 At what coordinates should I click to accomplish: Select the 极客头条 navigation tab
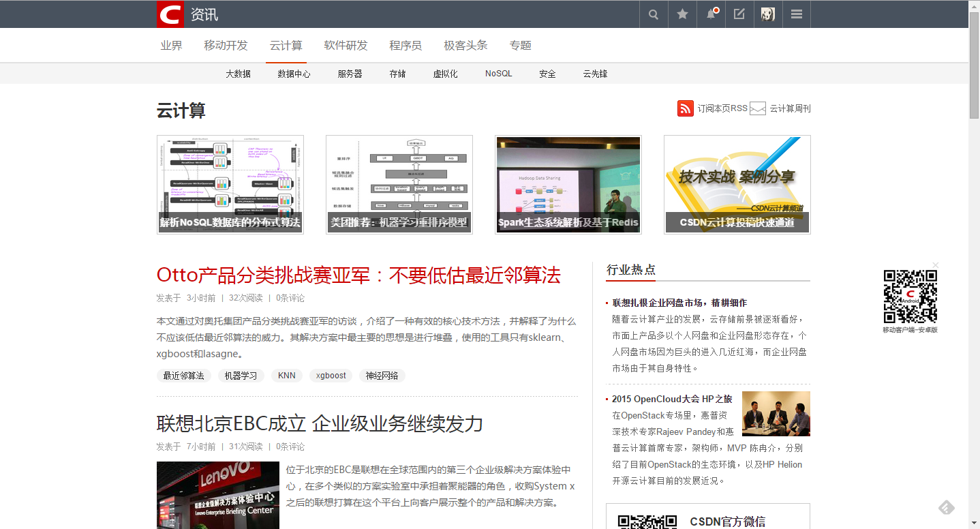point(465,46)
